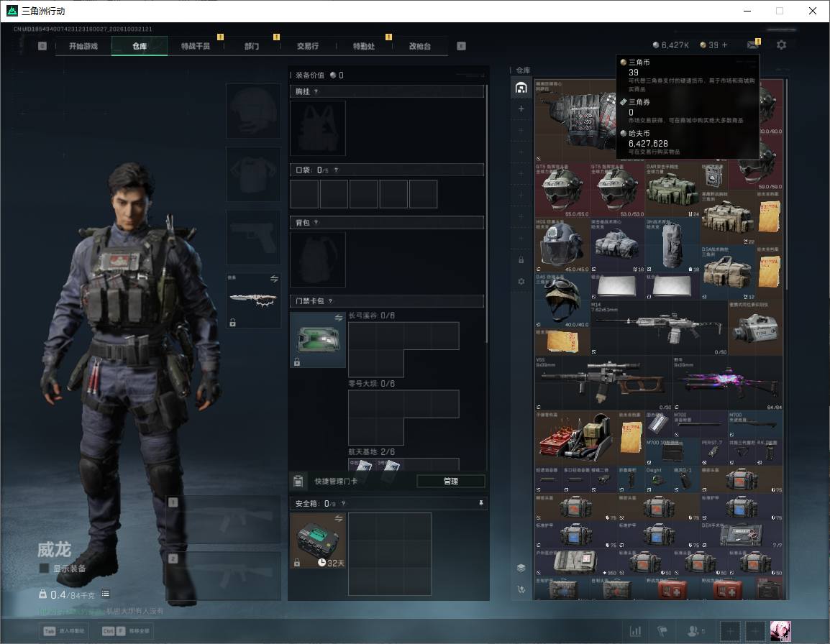Click the weight details list icon
Screen dimensions: 830x644
(106, 594)
